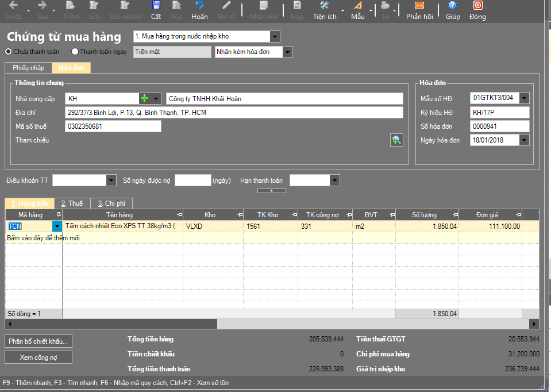Switch to the 1. Hàng tiền tab
The image size is (551, 392).
[30, 203]
